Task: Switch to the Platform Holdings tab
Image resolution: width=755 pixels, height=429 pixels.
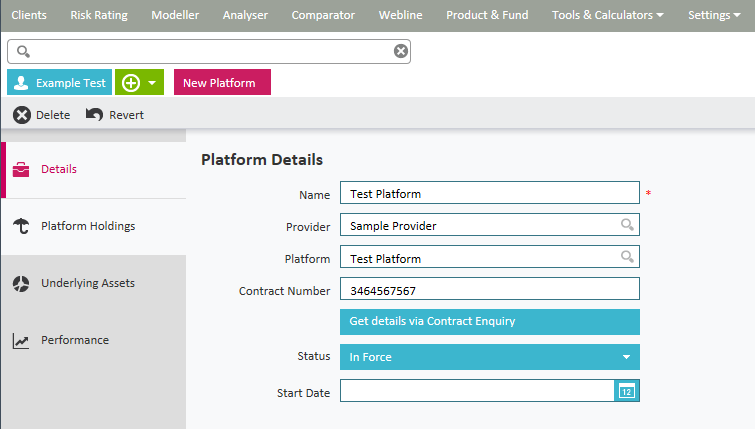Action: (x=87, y=226)
